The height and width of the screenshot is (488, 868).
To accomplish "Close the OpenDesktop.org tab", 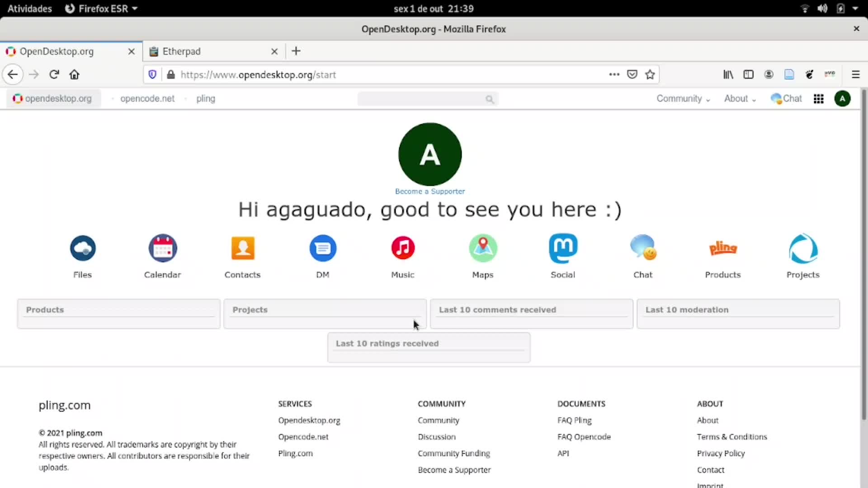I will coord(132,52).
